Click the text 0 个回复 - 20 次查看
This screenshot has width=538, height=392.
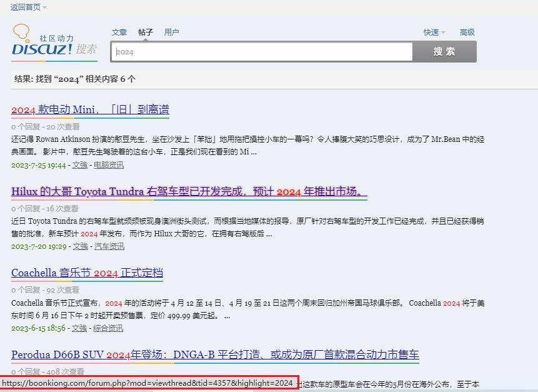tap(45, 127)
